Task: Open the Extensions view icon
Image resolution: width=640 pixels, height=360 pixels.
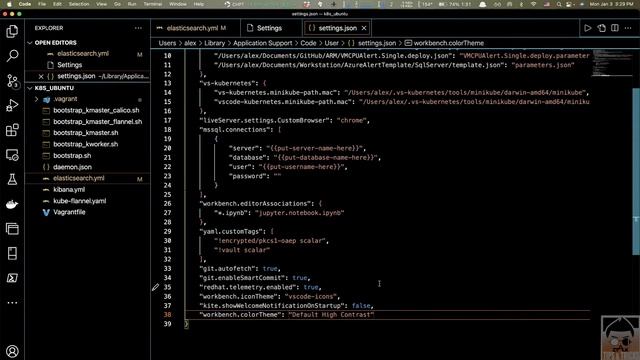Action: 12,130
